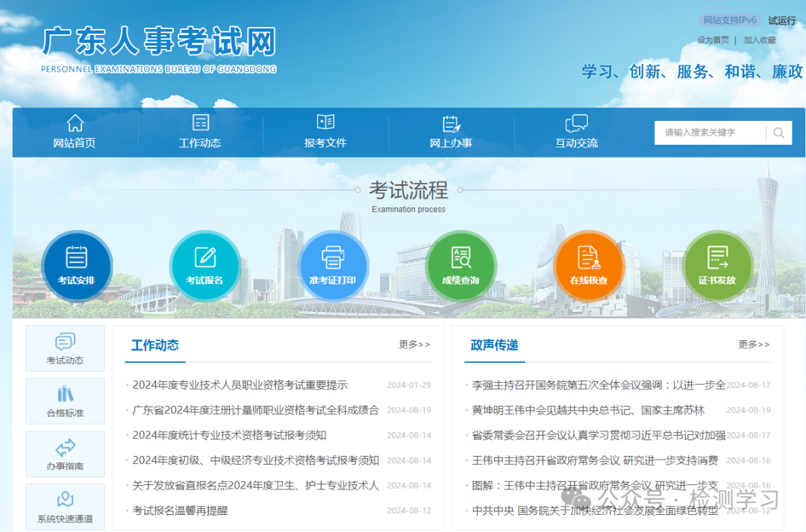Expand 政声传递 list via 更多>>
Screen dimensions: 806x532
pos(755,345)
